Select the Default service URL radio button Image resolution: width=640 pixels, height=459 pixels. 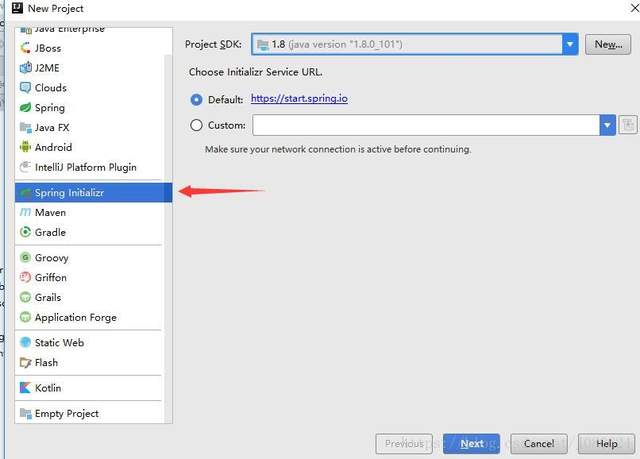[x=196, y=100]
